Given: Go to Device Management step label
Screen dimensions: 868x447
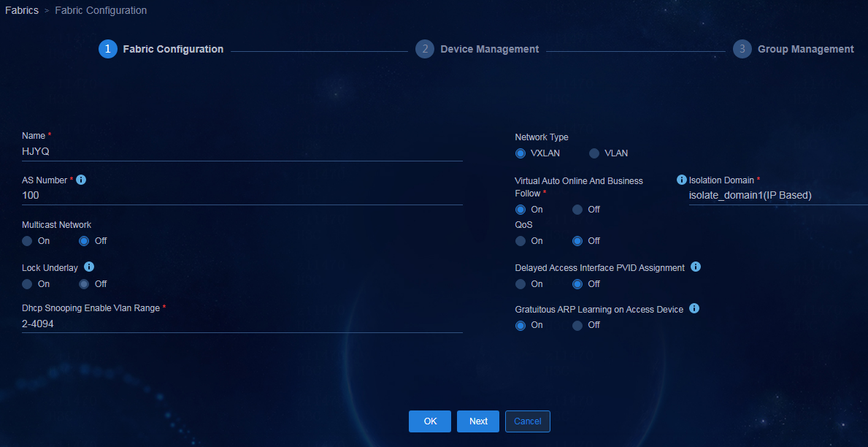Looking at the screenshot, I should tap(489, 49).
